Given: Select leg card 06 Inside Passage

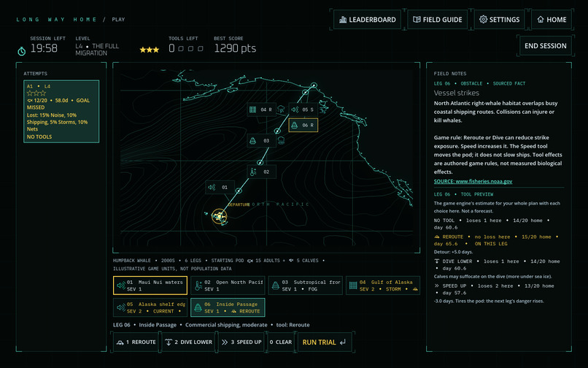Looking at the screenshot, I should pyautogui.click(x=228, y=307).
